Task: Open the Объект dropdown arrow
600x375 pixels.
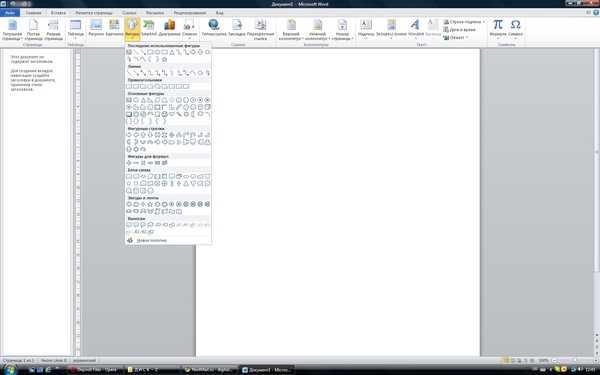Action: 467,38
